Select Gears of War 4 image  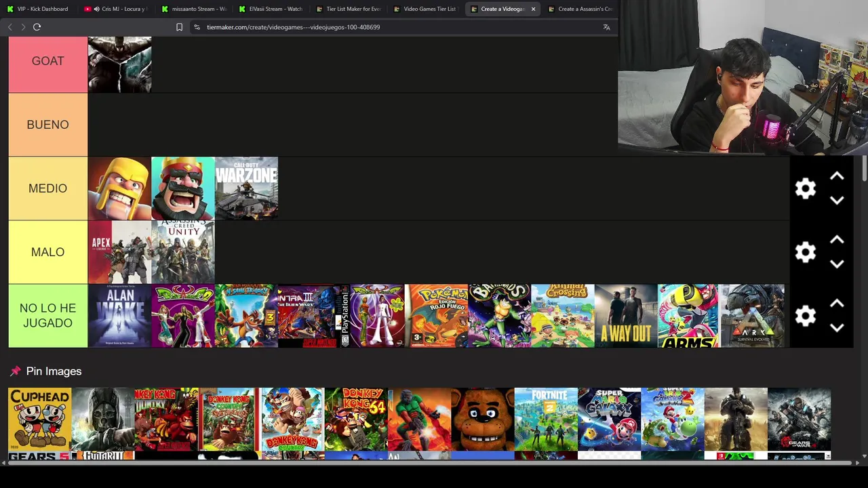(799, 419)
